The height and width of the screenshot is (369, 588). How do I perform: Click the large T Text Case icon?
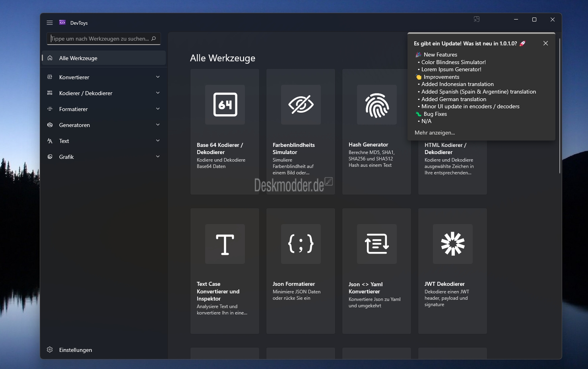(x=225, y=244)
